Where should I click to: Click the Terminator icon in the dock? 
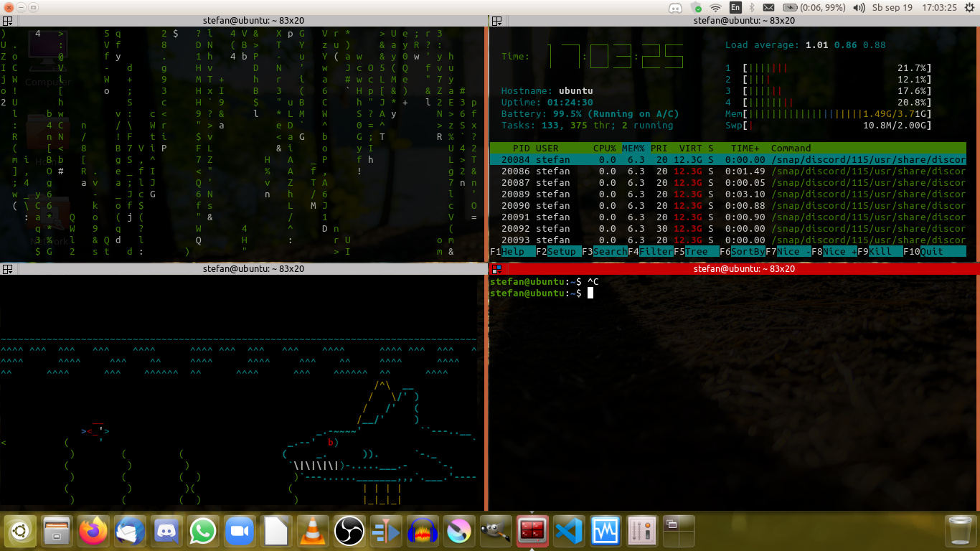point(532,532)
